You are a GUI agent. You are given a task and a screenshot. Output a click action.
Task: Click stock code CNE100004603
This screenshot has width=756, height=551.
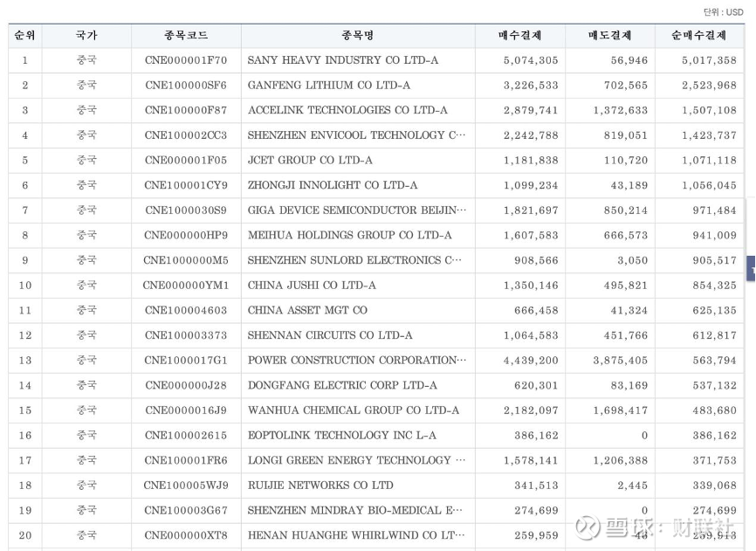pyautogui.click(x=186, y=311)
